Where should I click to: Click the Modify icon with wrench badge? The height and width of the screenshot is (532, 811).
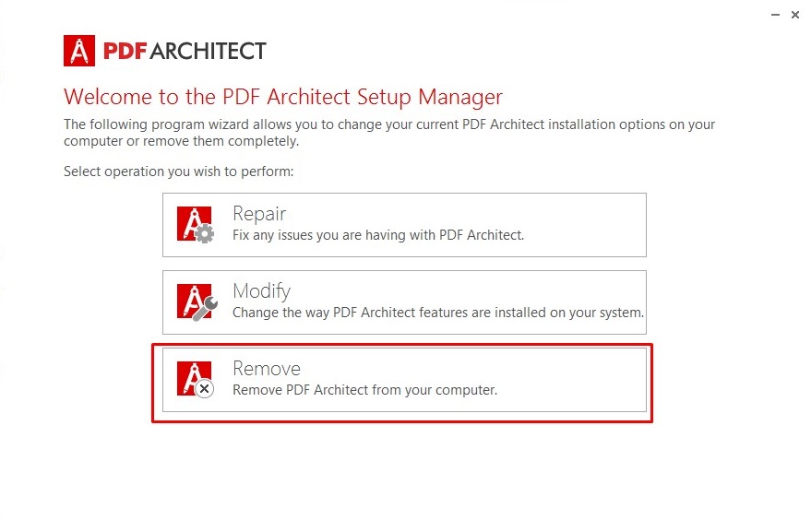tap(197, 301)
